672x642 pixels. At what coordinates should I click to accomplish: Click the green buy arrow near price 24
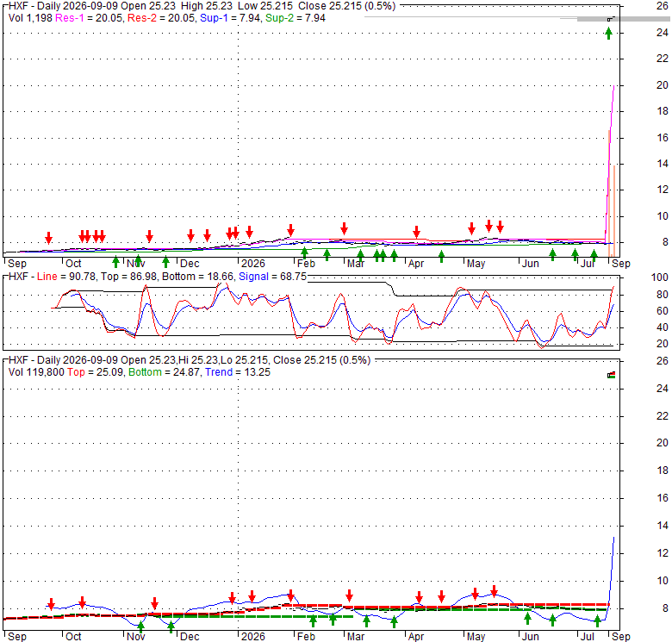(608, 33)
